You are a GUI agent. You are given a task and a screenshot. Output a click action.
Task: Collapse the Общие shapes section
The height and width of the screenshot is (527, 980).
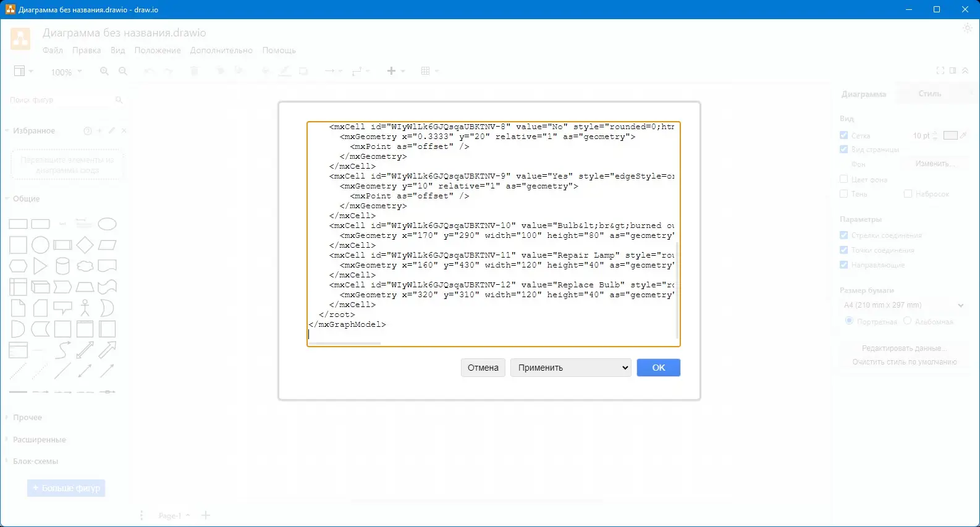[x=26, y=199]
